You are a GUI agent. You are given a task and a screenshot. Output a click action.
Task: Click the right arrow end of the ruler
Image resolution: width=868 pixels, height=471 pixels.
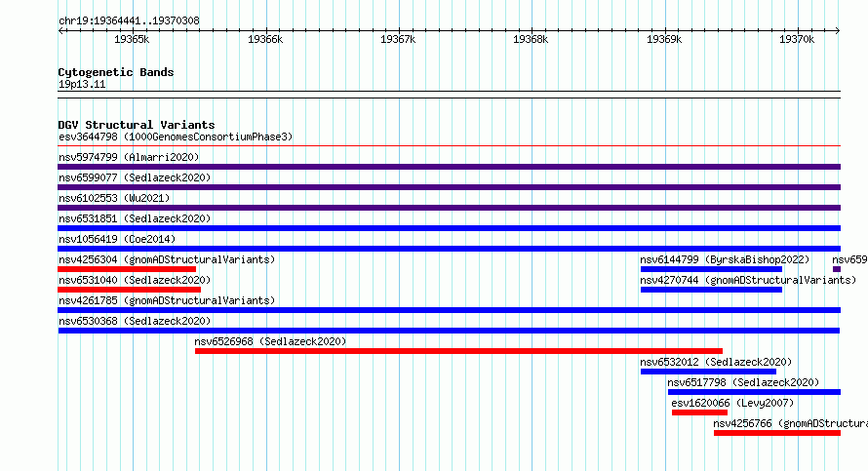[x=838, y=30]
